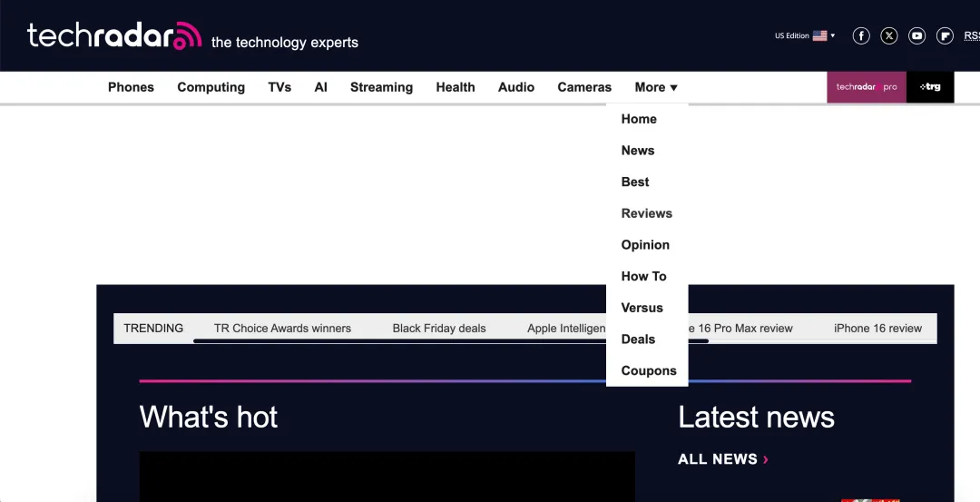
Task: Collapse the More navigation dropdown
Action: pos(655,87)
